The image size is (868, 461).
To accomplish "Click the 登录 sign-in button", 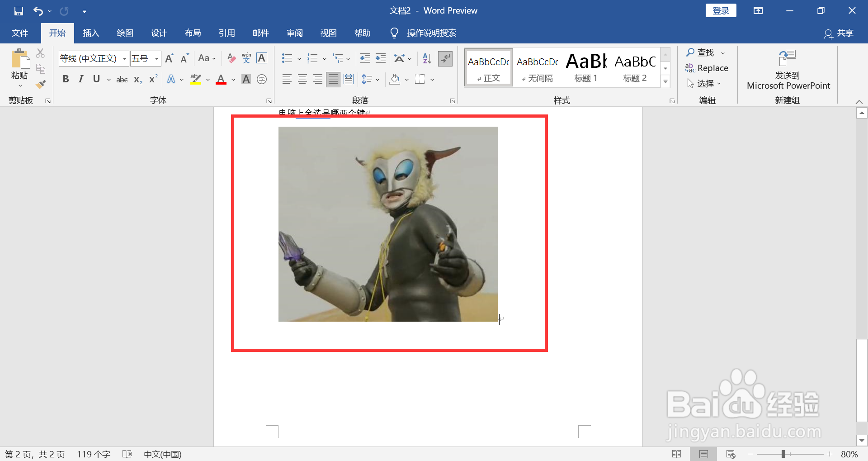I will pos(721,10).
